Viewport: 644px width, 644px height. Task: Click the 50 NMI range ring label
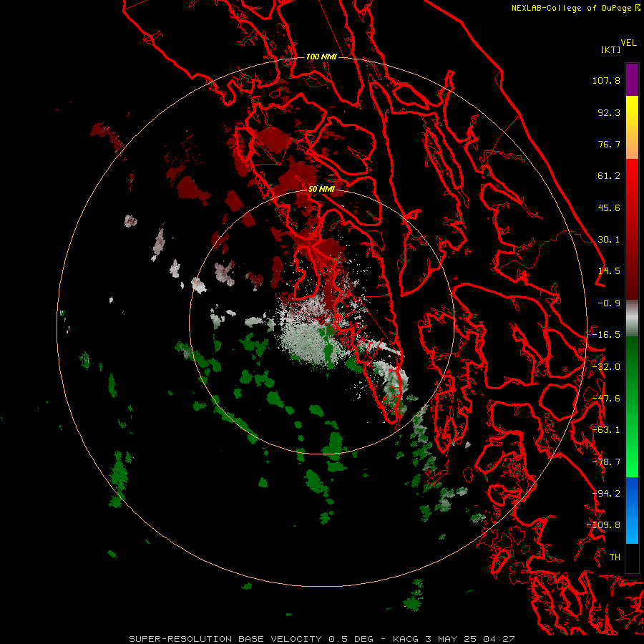point(321,189)
